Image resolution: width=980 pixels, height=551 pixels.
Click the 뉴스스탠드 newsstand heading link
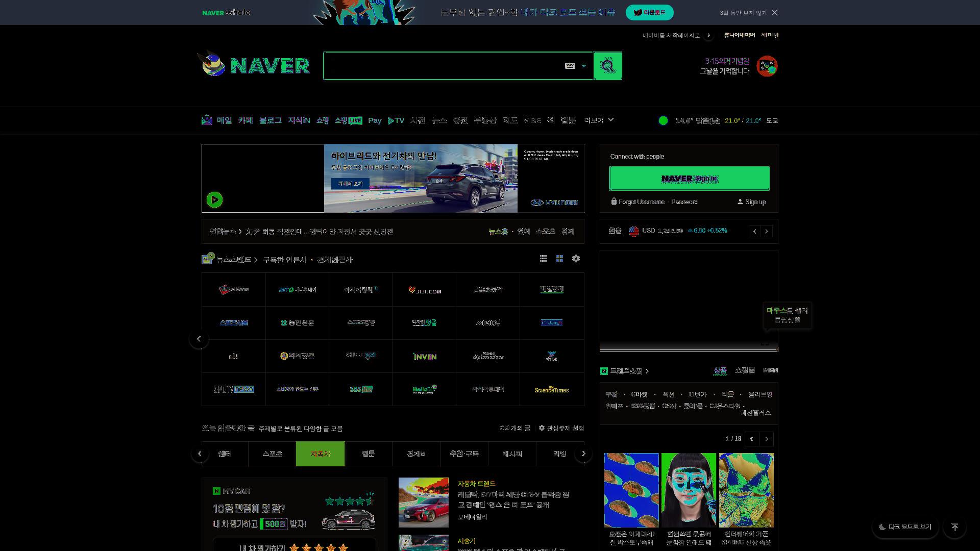coord(234,260)
